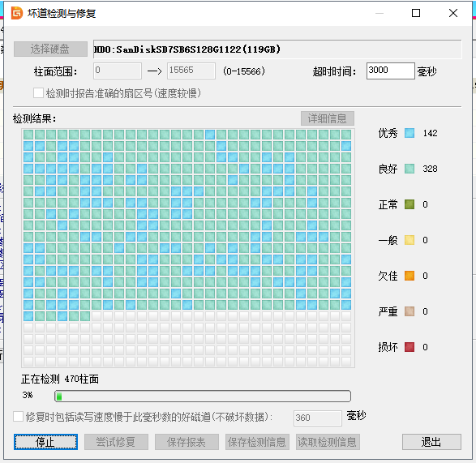Click the 检测结果 label
476x463 pixels.
click(x=34, y=118)
